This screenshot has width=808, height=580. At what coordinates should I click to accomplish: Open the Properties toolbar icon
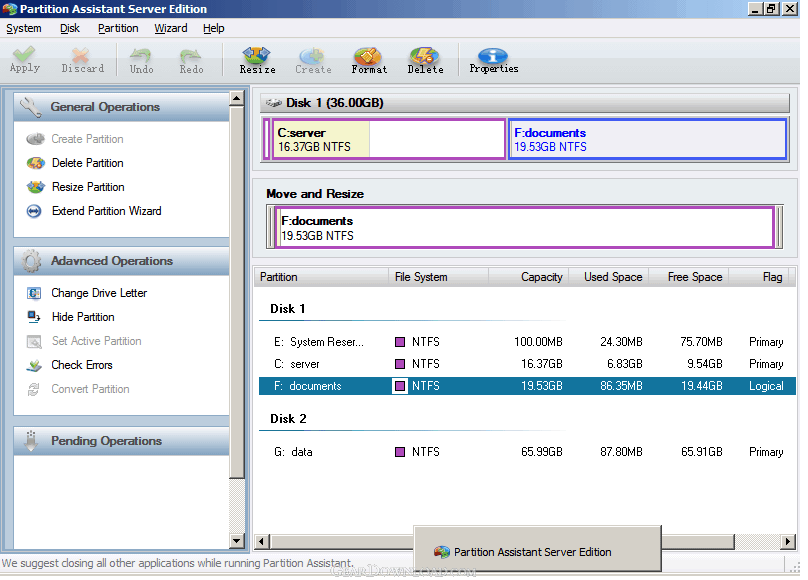(x=493, y=55)
